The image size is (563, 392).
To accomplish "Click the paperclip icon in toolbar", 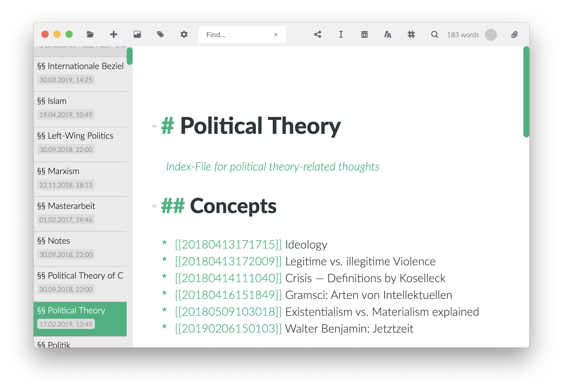I will 515,35.
